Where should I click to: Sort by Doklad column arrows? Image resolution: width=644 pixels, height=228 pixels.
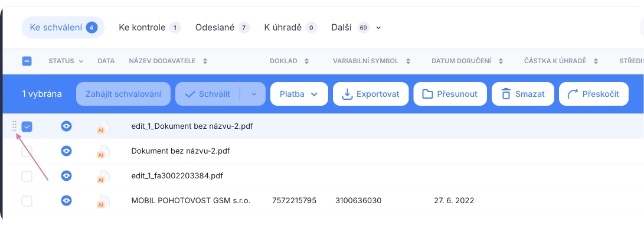(306, 61)
